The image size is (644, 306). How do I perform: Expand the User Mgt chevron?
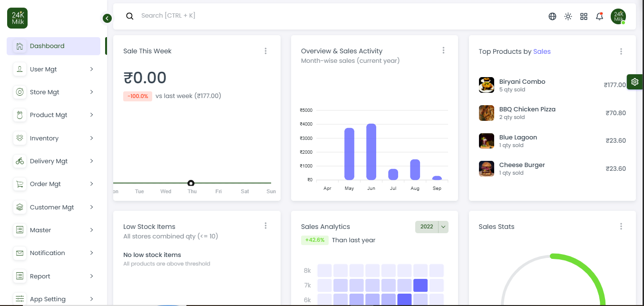(x=91, y=69)
